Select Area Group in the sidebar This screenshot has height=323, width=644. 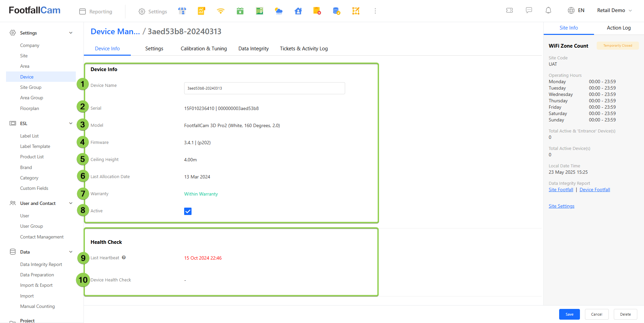[x=32, y=98]
